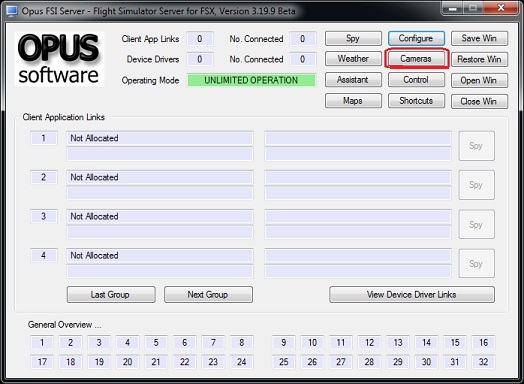
Task: Click General Overview cell 1
Action: [x=42, y=343]
